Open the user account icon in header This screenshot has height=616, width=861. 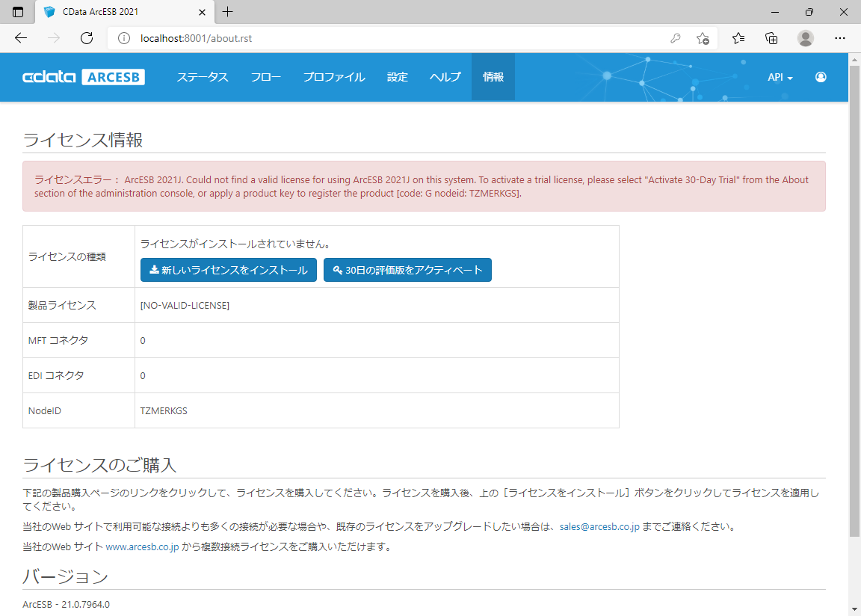point(821,77)
